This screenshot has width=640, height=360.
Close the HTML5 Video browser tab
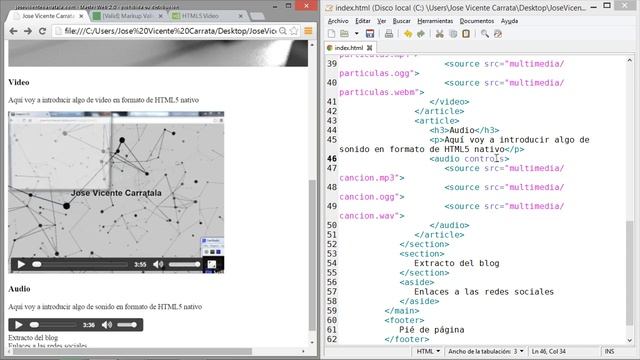click(x=240, y=16)
